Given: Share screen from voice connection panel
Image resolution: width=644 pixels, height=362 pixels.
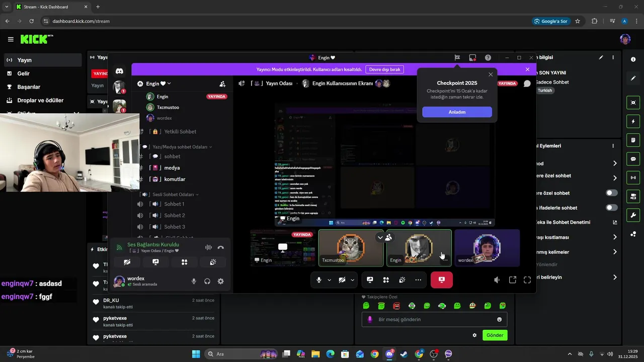Looking at the screenshot, I should point(155,262).
